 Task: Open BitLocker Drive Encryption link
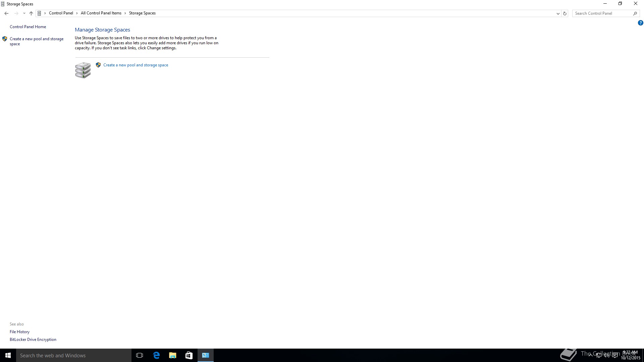click(x=33, y=340)
